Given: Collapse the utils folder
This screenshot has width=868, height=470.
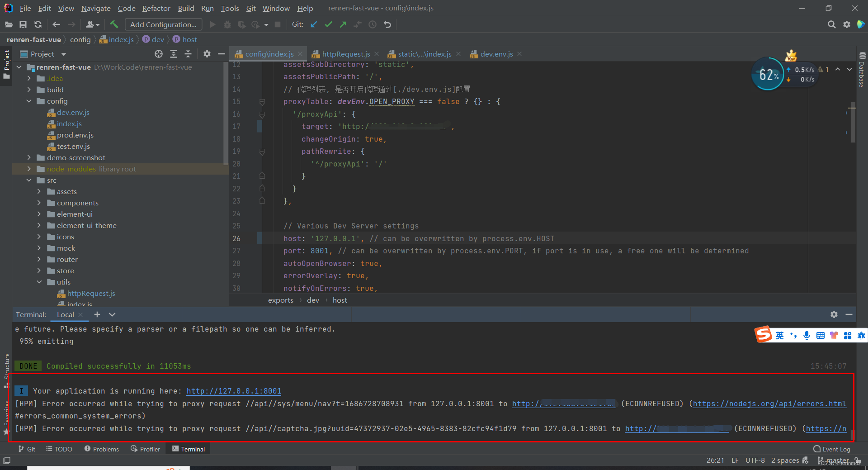Looking at the screenshot, I should pyautogui.click(x=39, y=282).
